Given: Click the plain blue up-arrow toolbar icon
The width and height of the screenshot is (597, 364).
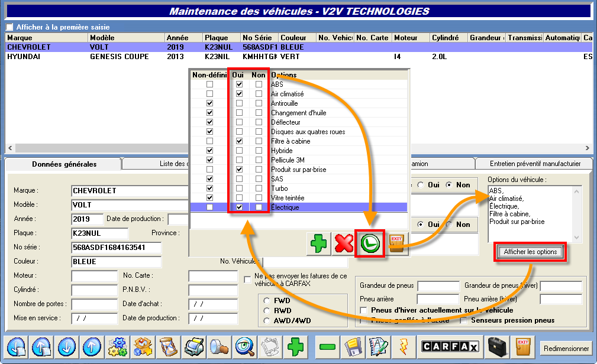Looking at the screenshot, I should [x=92, y=347].
